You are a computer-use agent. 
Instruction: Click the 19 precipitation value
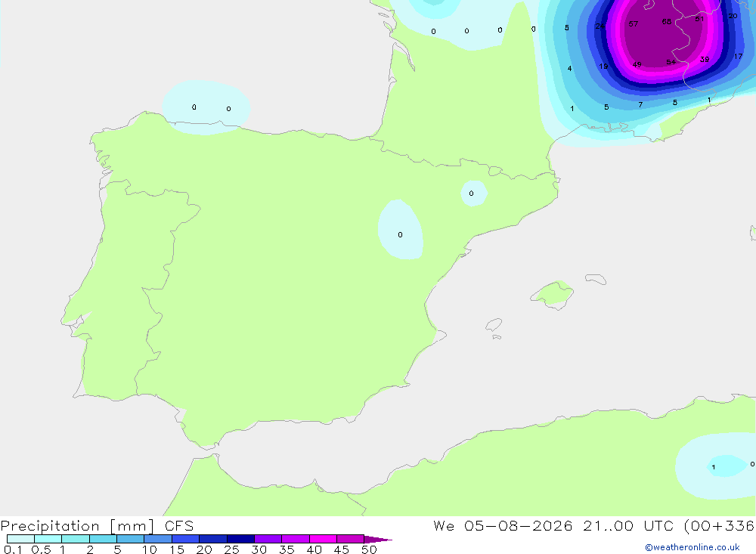pyautogui.click(x=603, y=66)
